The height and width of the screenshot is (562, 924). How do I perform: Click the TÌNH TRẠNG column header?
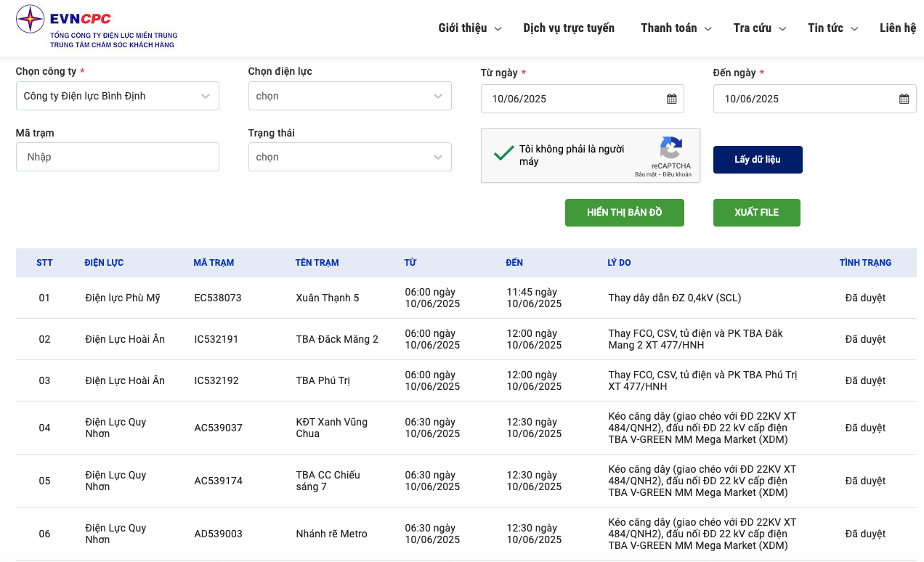[865, 263]
